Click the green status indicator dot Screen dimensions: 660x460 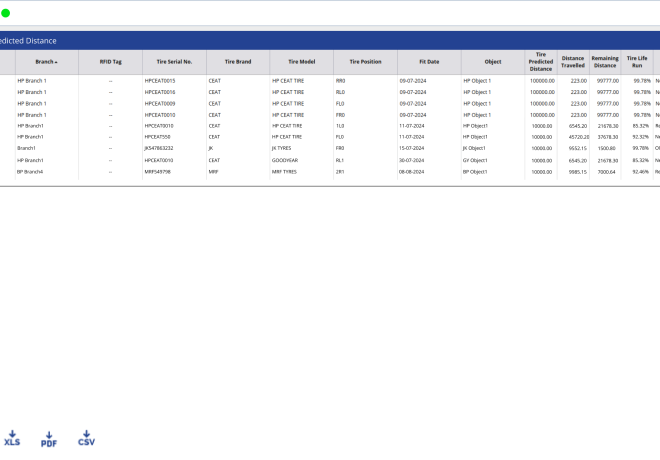point(6,13)
